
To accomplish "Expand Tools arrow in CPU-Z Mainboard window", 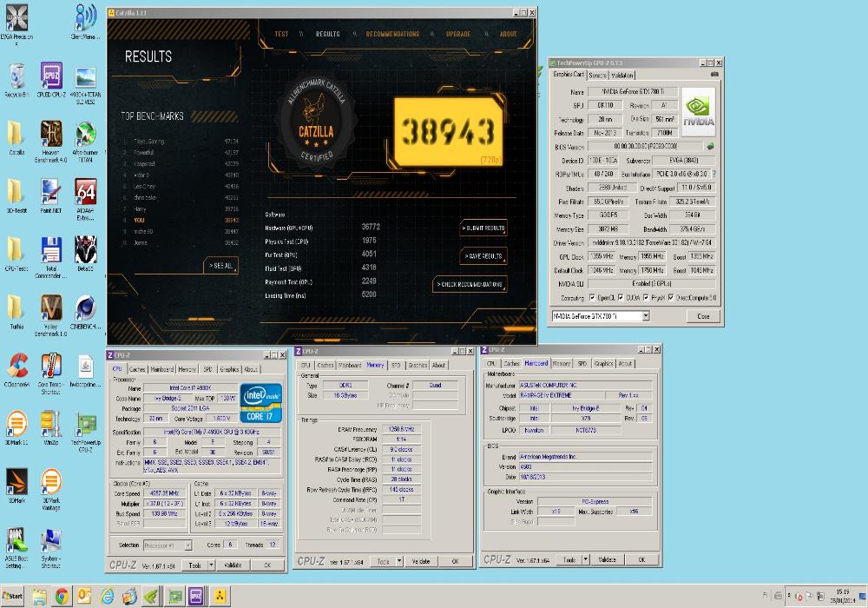I will pyautogui.click(x=586, y=560).
